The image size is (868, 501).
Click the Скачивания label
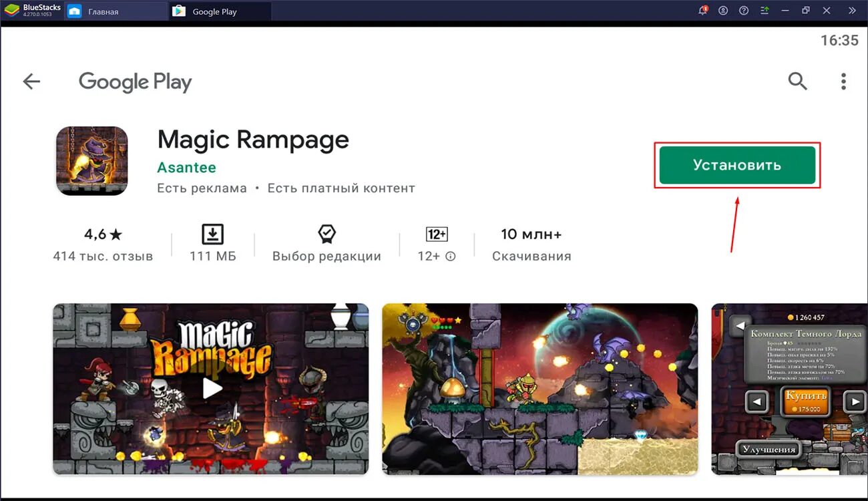click(531, 256)
